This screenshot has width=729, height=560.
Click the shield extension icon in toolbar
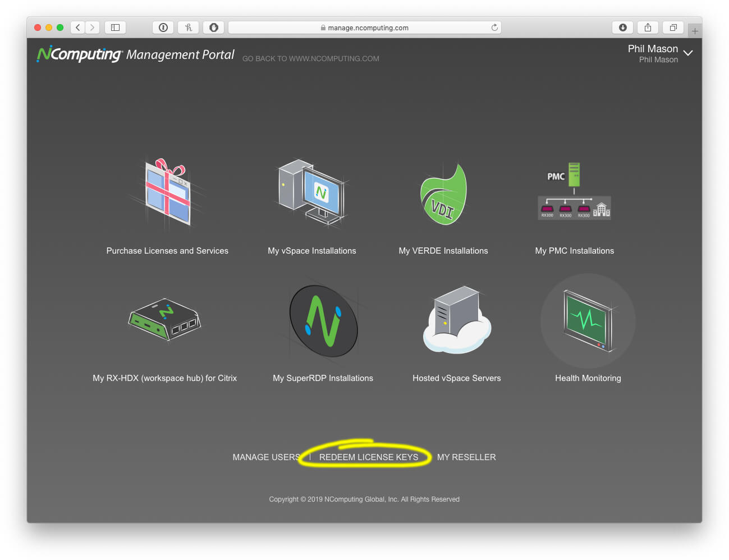[x=214, y=27]
